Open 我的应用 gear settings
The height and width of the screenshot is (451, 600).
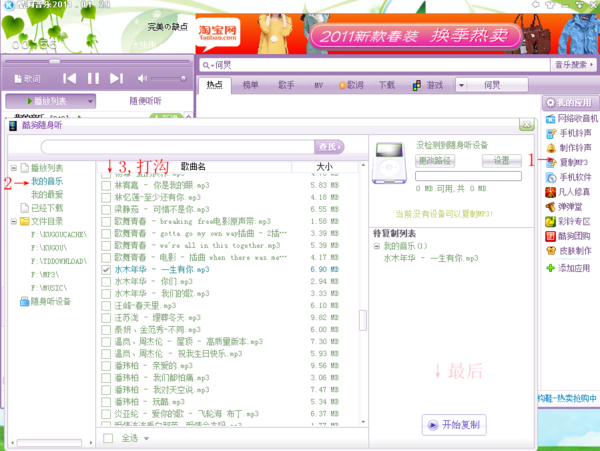[551, 103]
